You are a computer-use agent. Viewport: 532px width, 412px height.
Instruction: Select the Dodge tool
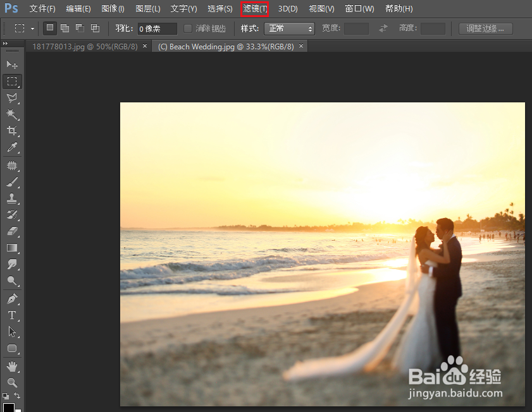coord(12,281)
